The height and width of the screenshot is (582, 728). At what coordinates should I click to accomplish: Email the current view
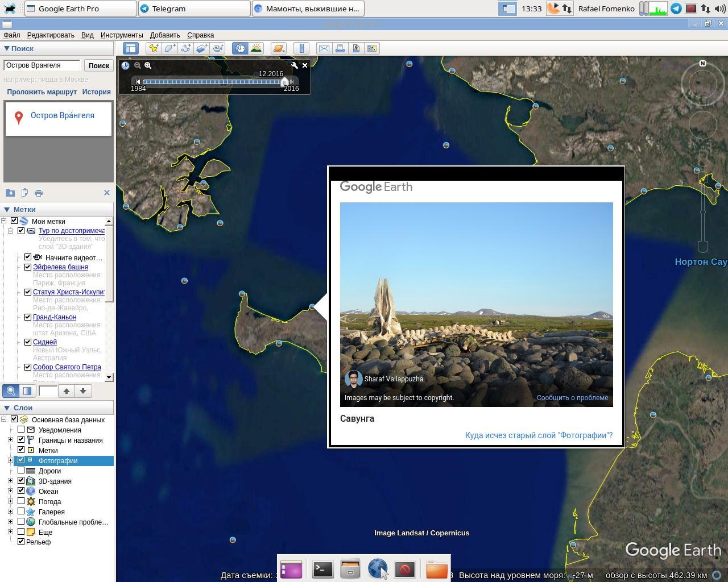pyautogui.click(x=324, y=48)
